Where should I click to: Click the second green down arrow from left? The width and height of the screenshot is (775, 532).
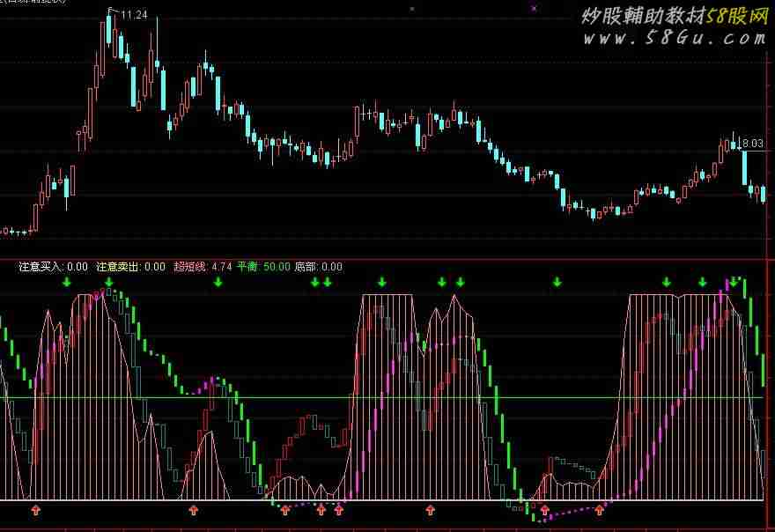coord(109,282)
